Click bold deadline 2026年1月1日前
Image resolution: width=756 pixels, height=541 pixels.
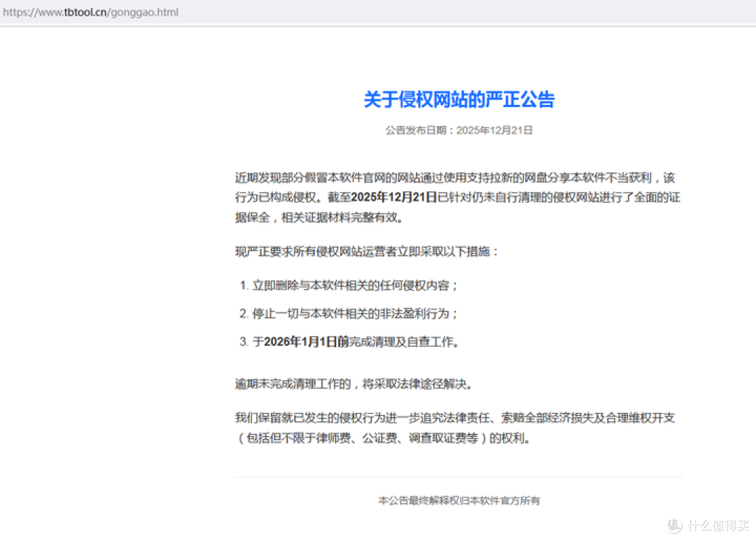(306, 342)
